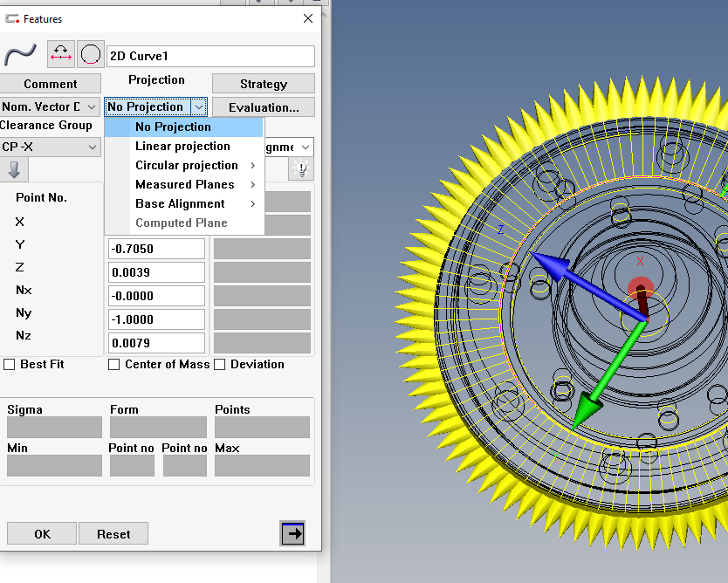This screenshot has width=728, height=583.
Task: Click the pink arc distance icon
Action: pos(60,55)
